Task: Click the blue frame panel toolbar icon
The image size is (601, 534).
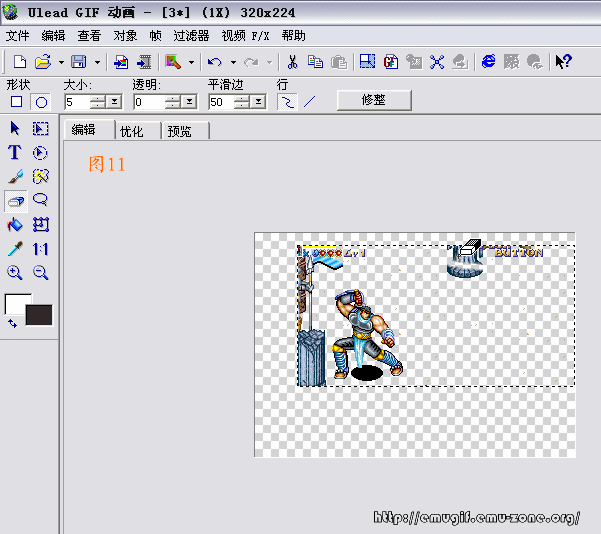Action: point(367,62)
